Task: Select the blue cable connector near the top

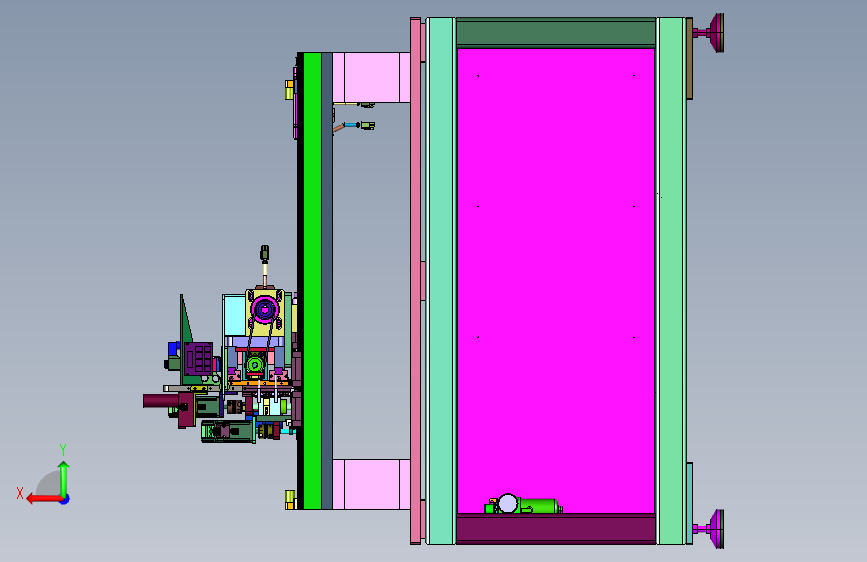Action: (351, 125)
